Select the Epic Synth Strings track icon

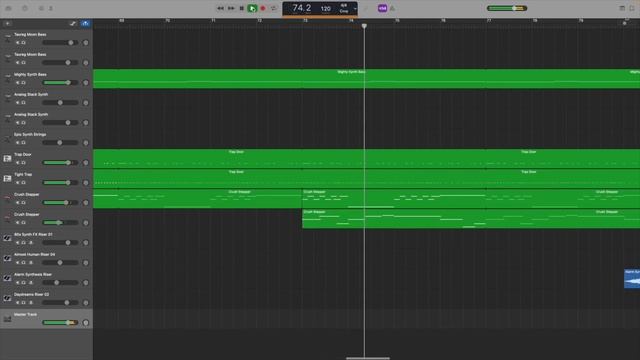click(8, 138)
